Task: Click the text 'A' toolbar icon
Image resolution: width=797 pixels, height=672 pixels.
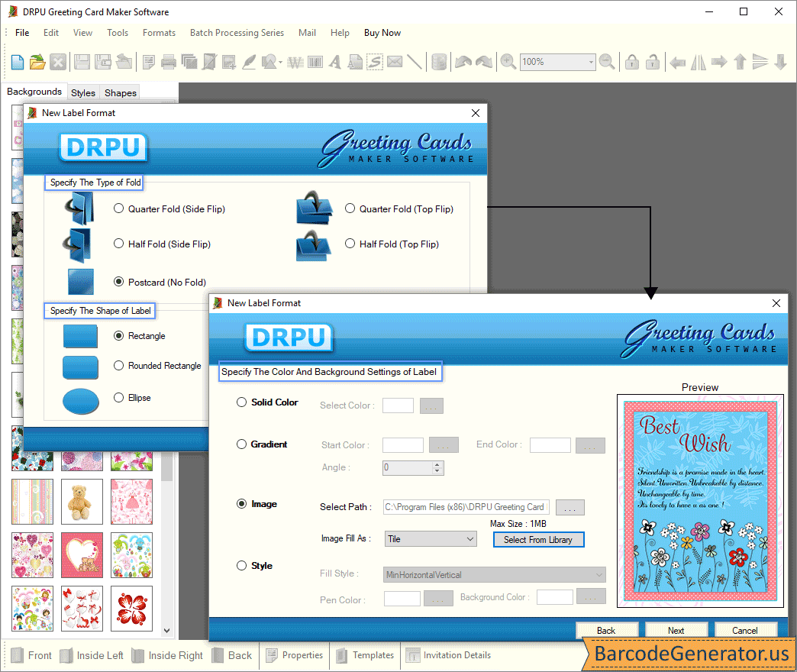Action: pos(335,62)
